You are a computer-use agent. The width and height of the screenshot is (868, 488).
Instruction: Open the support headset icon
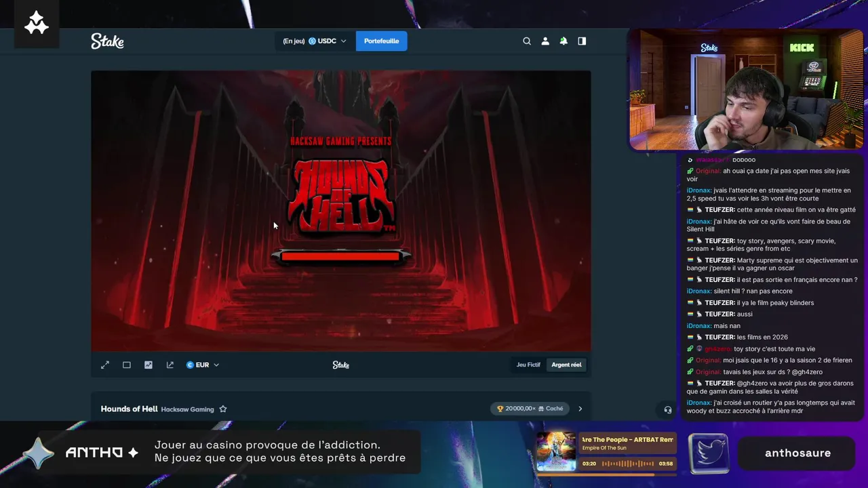click(x=668, y=409)
